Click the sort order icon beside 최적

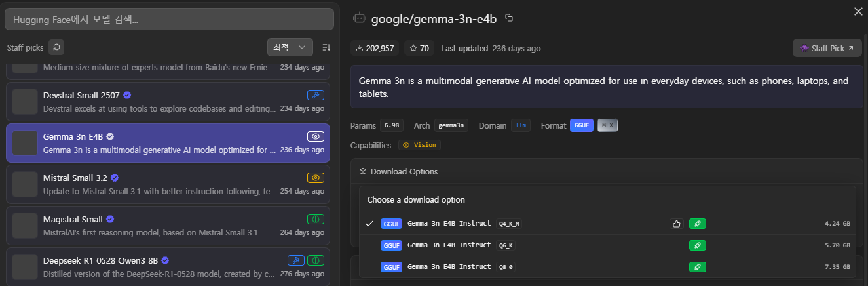coord(326,47)
